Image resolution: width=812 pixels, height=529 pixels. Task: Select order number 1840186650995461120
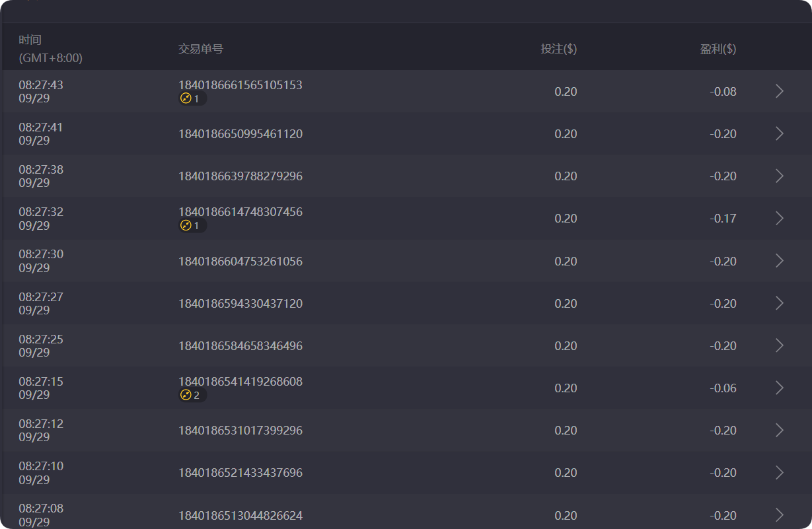pyautogui.click(x=240, y=134)
